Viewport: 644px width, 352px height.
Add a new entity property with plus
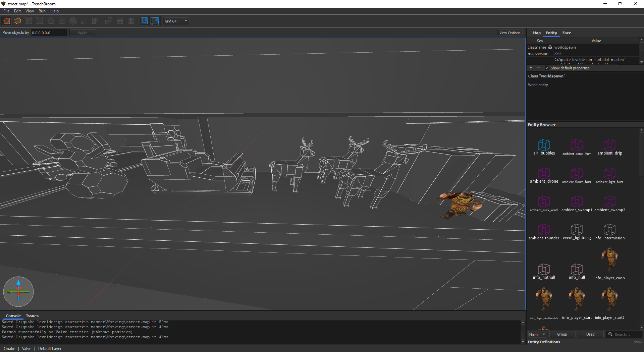tap(531, 68)
